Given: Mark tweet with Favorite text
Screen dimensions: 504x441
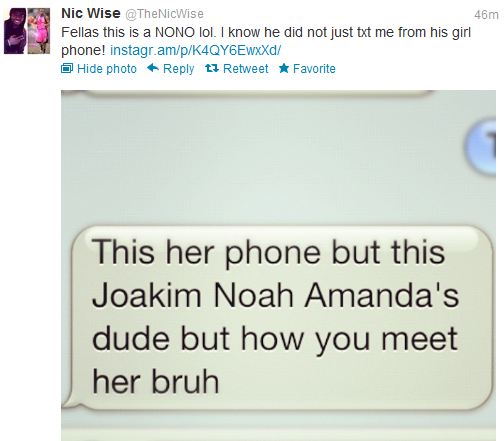Looking at the screenshot, I should pyautogui.click(x=314, y=69).
